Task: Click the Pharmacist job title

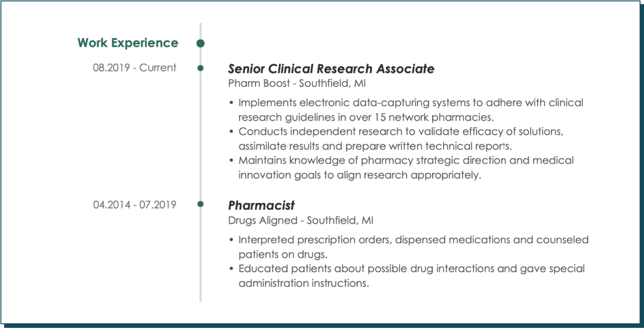Action: pyautogui.click(x=261, y=205)
